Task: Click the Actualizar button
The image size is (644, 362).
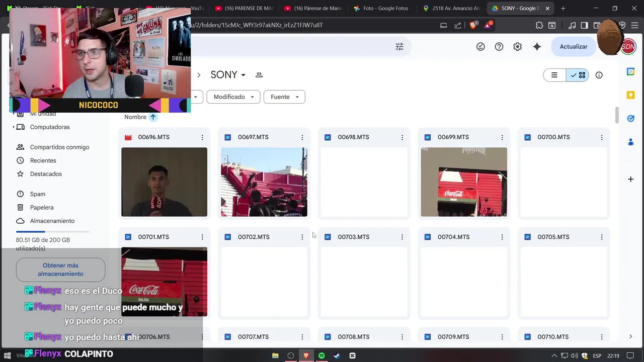Action: 574,47
